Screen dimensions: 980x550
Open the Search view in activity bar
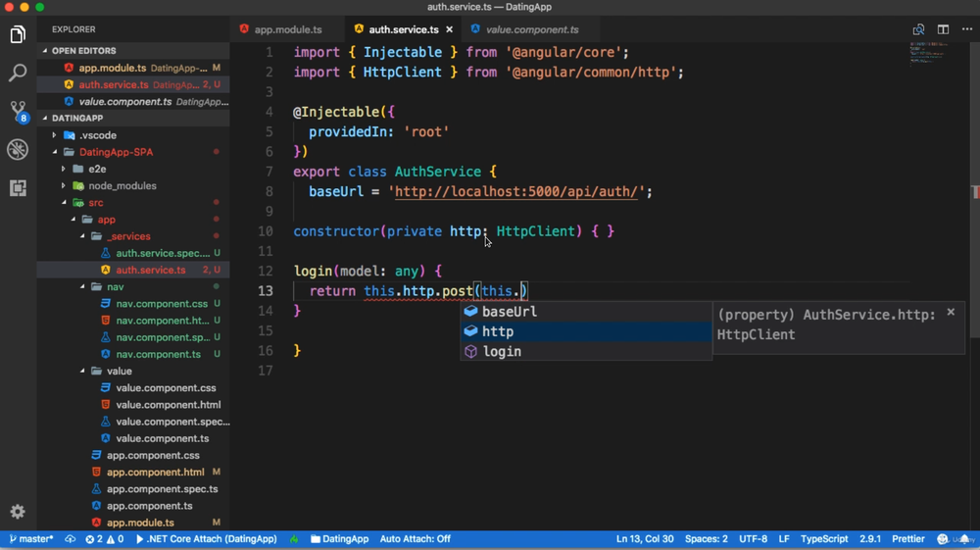point(18,73)
